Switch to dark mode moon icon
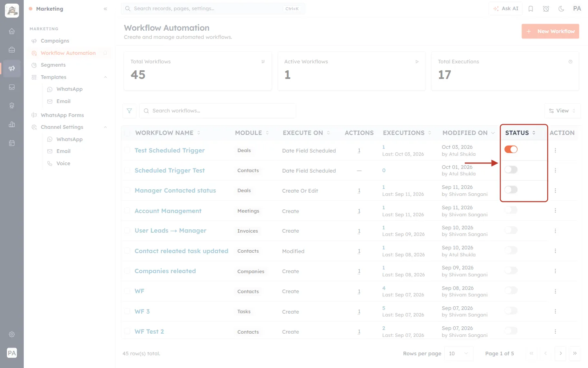The height and width of the screenshot is (368, 588). point(561,9)
